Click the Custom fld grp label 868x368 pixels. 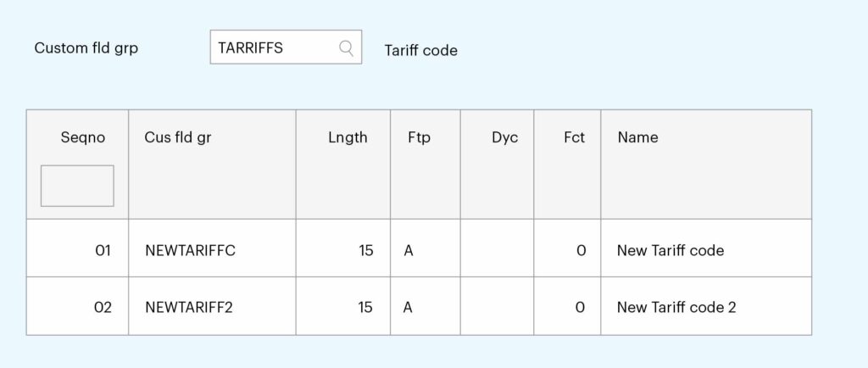(86, 48)
